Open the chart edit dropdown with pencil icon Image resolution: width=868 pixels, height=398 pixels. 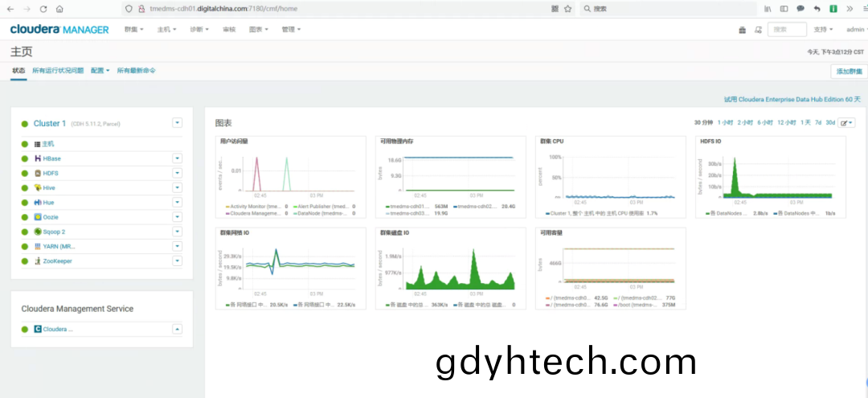(846, 123)
